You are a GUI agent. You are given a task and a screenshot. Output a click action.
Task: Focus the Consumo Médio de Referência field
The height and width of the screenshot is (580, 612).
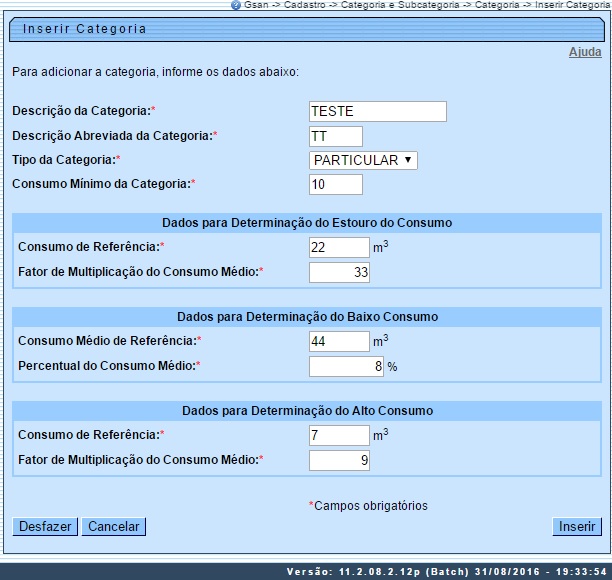tap(339, 342)
